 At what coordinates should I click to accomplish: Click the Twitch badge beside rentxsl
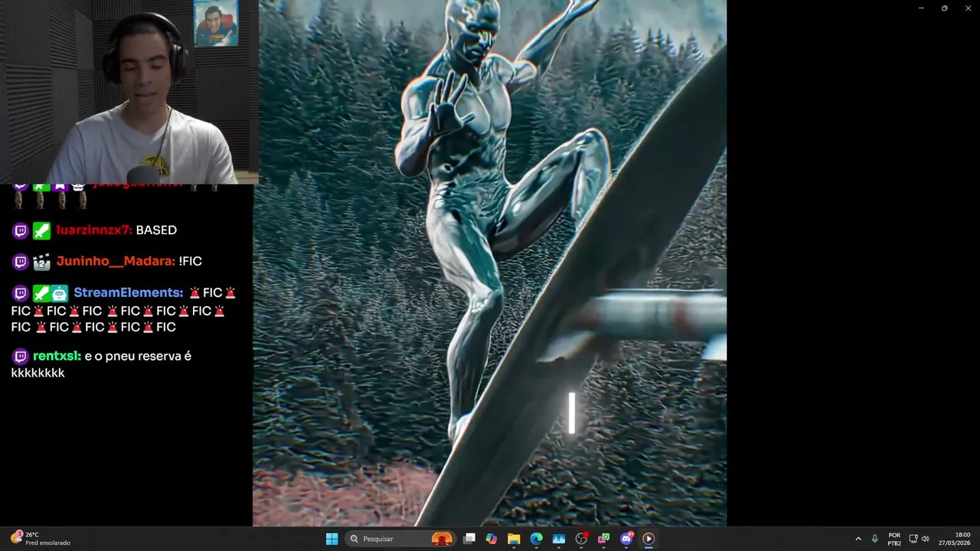tap(21, 357)
